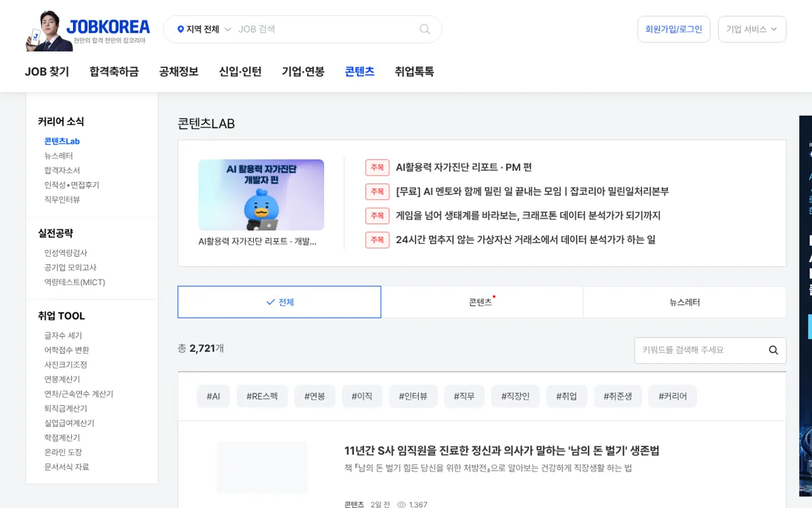The image size is (812, 508).
Task: Open article AI활용력 자가진단 리포트 · PM 편
Action: point(464,167)
